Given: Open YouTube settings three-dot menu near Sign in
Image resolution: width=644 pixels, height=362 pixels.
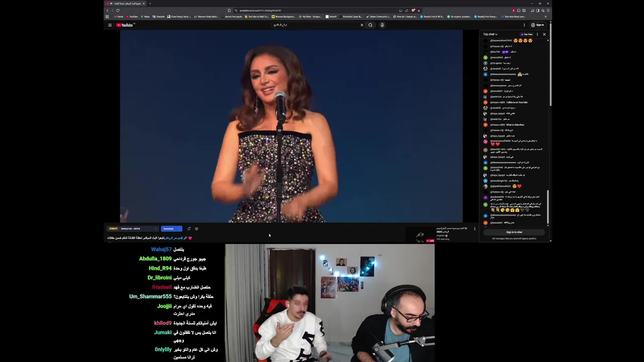Looking at the screenshot, I should click(524, 25).
